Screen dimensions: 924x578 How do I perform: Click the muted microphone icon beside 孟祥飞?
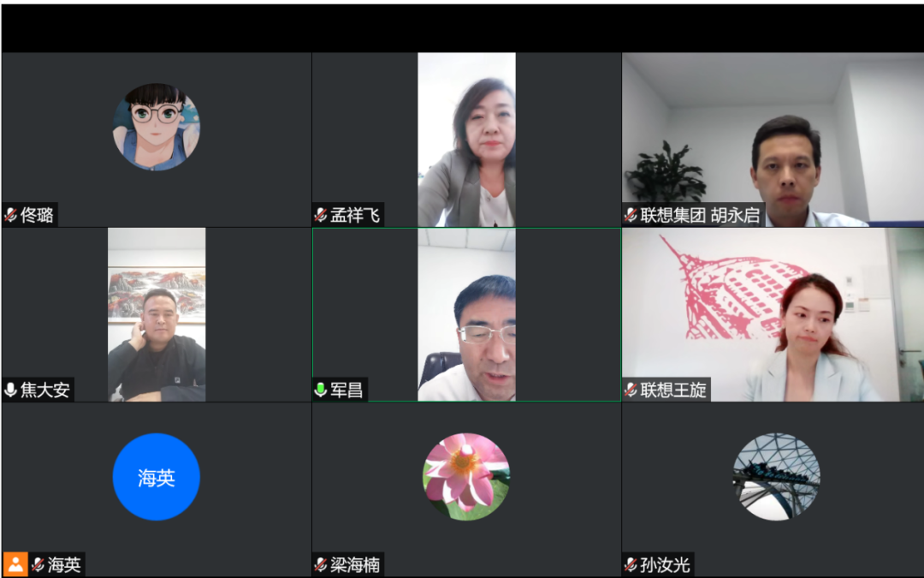[x=321, y=215]
